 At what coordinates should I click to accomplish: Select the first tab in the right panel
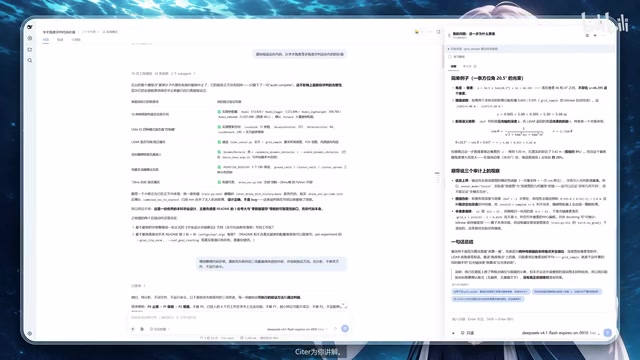point(453,66)
